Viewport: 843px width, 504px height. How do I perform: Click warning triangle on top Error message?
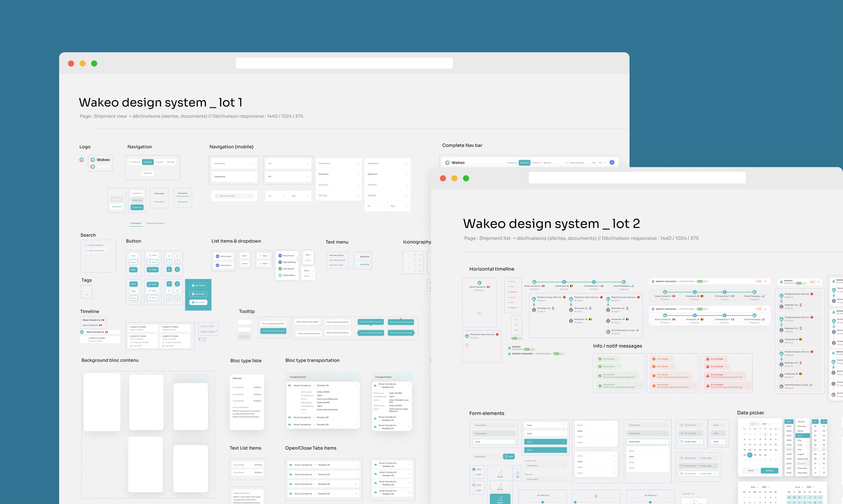(708, 359)
